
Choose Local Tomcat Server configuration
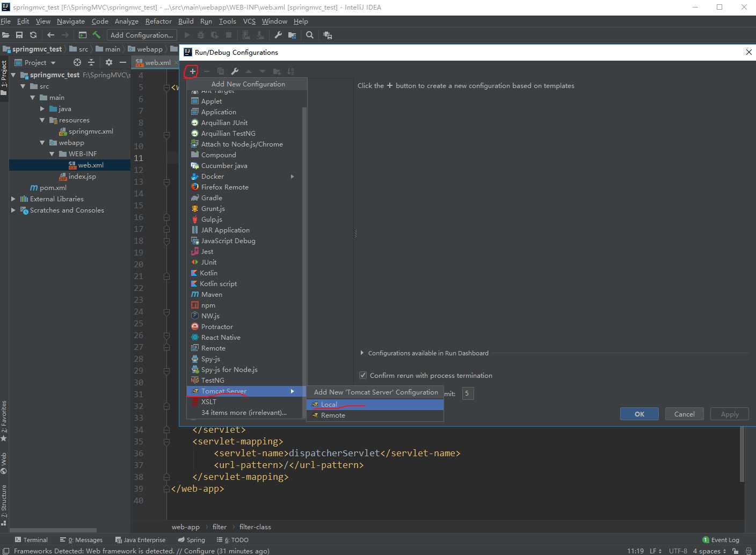(375, 405)
